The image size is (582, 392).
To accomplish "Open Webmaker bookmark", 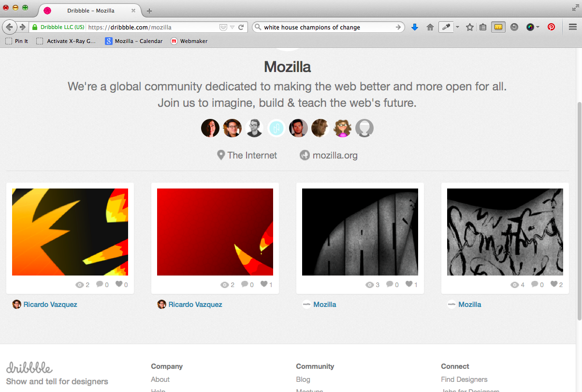I will (x=189, y=41).
